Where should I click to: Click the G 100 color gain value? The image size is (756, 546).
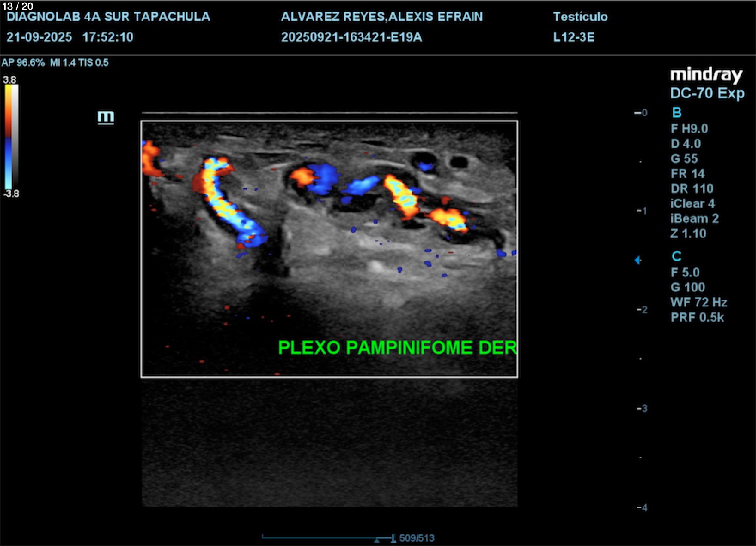pyautogui.click(x=688, y=288)
